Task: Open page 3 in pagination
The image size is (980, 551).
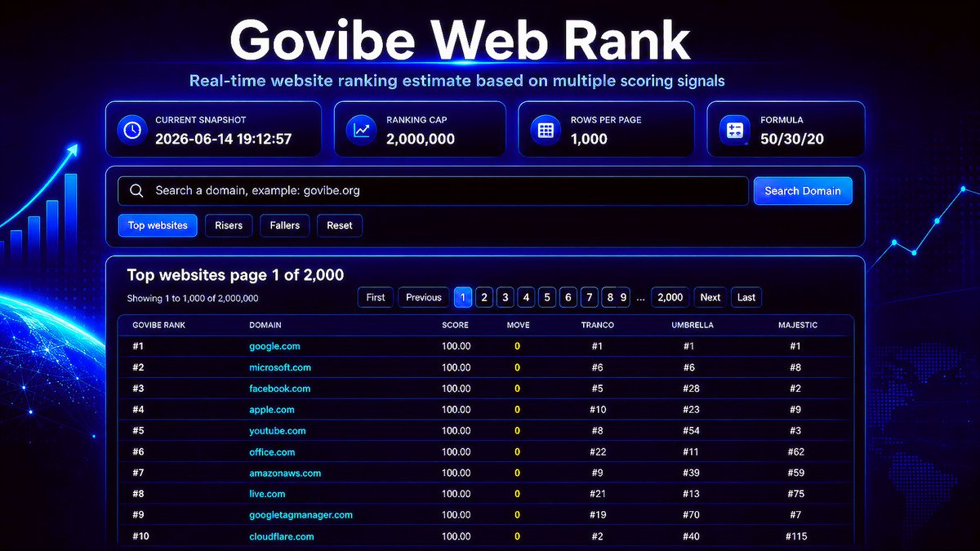Action: coord(506,297)
